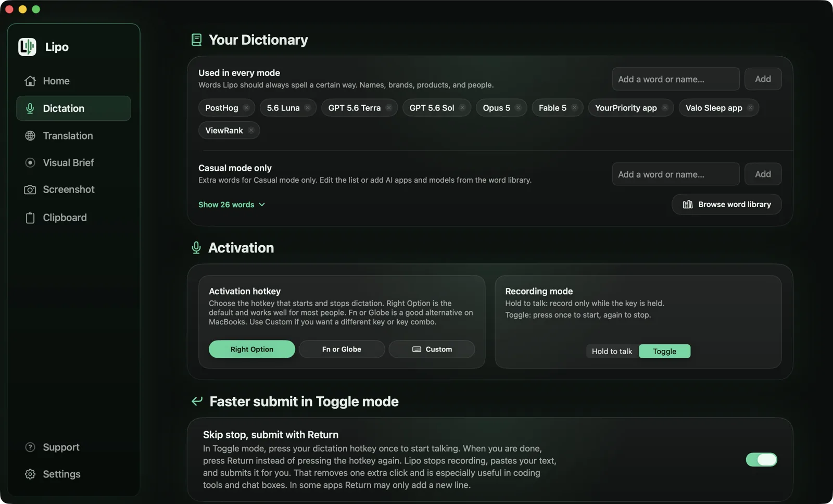Click Add for Casual mode only
The image size is (833, 504).
[763, 174]
